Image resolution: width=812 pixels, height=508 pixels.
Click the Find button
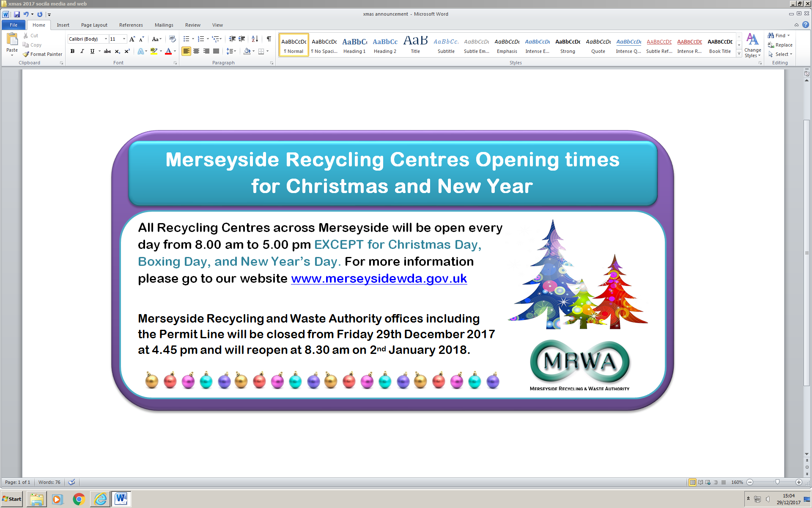pyautogui.click(x=779, y=36)
